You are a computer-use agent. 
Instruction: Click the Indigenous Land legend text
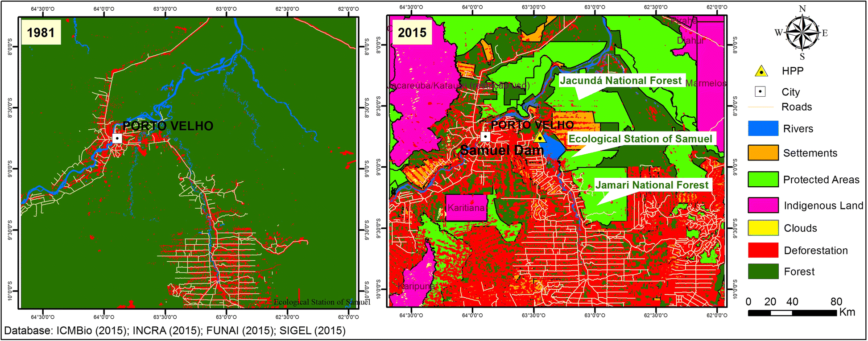pyautogui.click(x=823, y=205)
